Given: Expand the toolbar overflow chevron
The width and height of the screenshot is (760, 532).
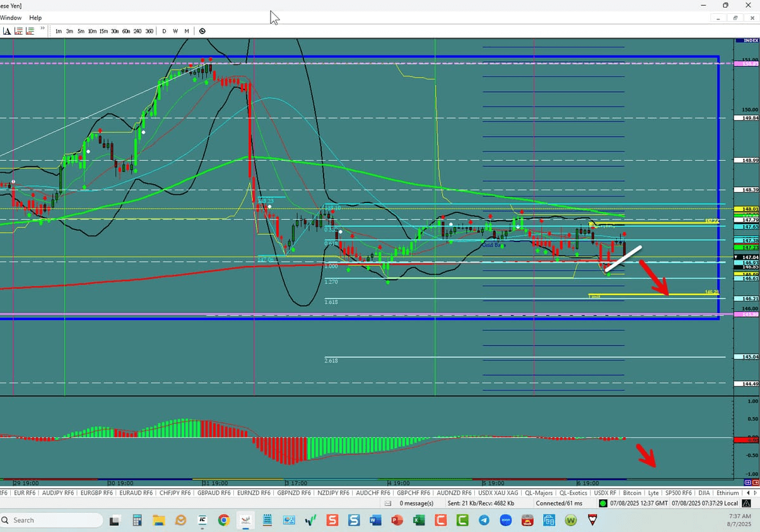Looking at the screenshot, I should tap(42, 28).
